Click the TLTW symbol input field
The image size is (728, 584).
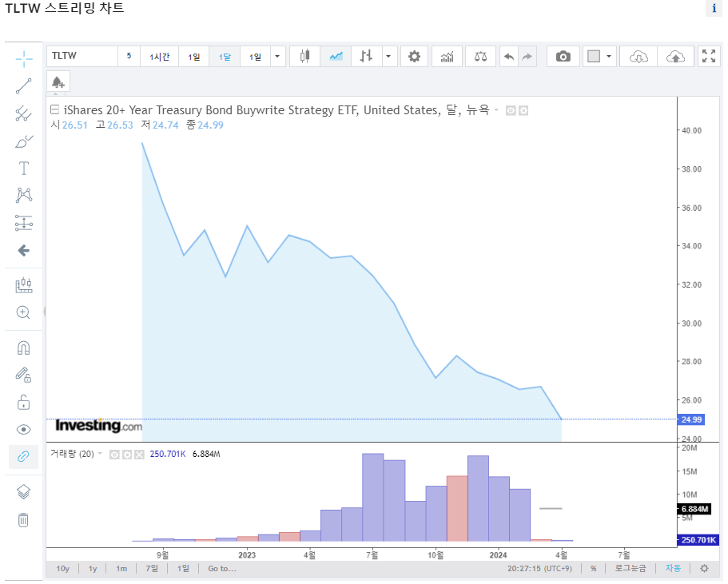click(82, 56)
